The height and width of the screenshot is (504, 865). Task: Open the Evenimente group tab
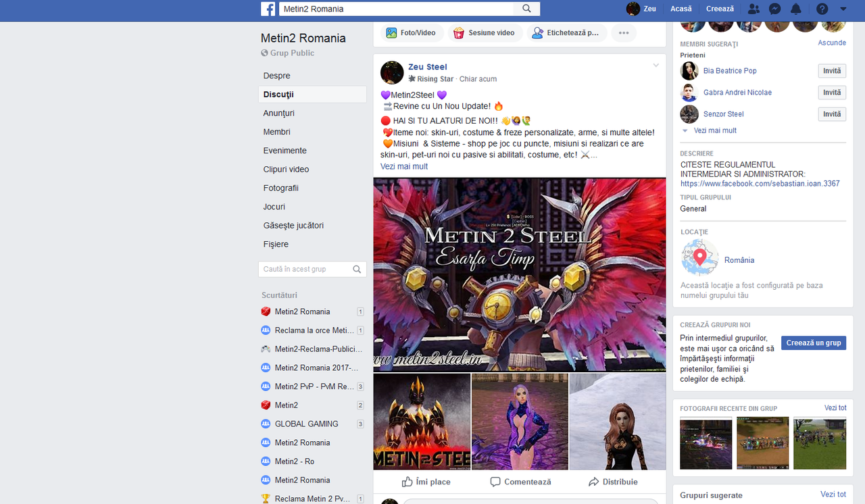[x=284, y=150]
